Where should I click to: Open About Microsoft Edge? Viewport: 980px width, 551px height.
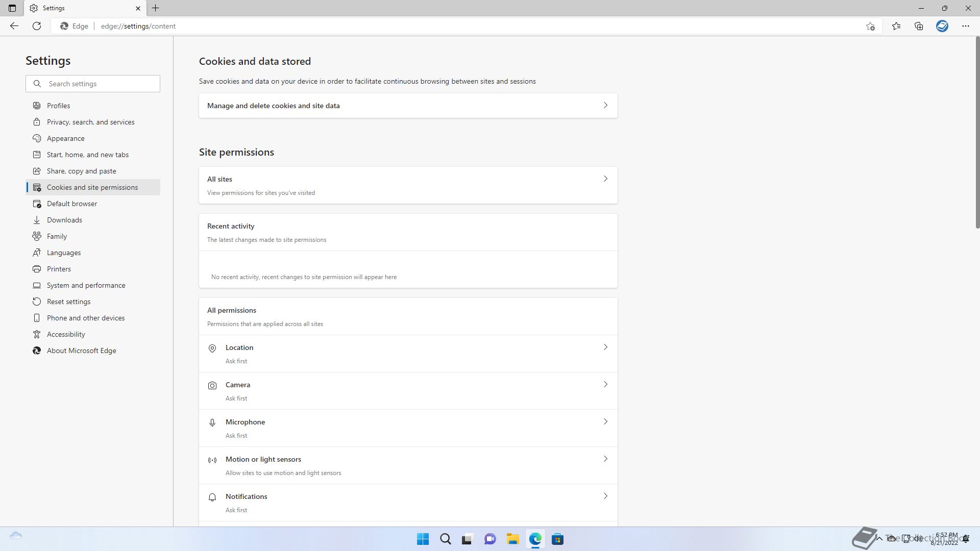click(93, 350)
